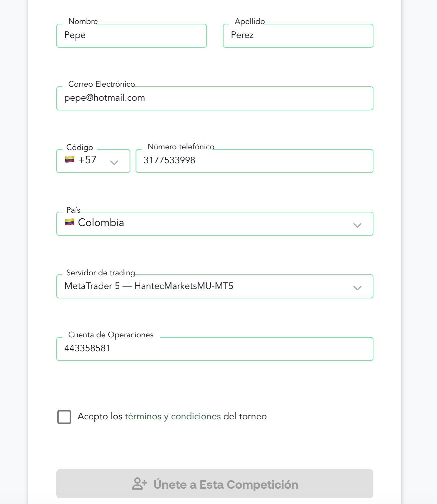
Task: Open the términos y condiciones link
Action: click(x=173, y=416)
